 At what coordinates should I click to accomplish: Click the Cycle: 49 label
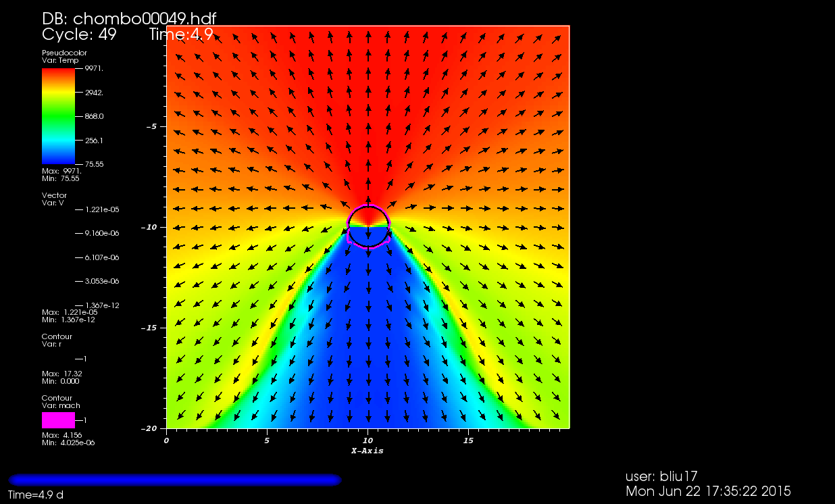(x=79, y=34)
